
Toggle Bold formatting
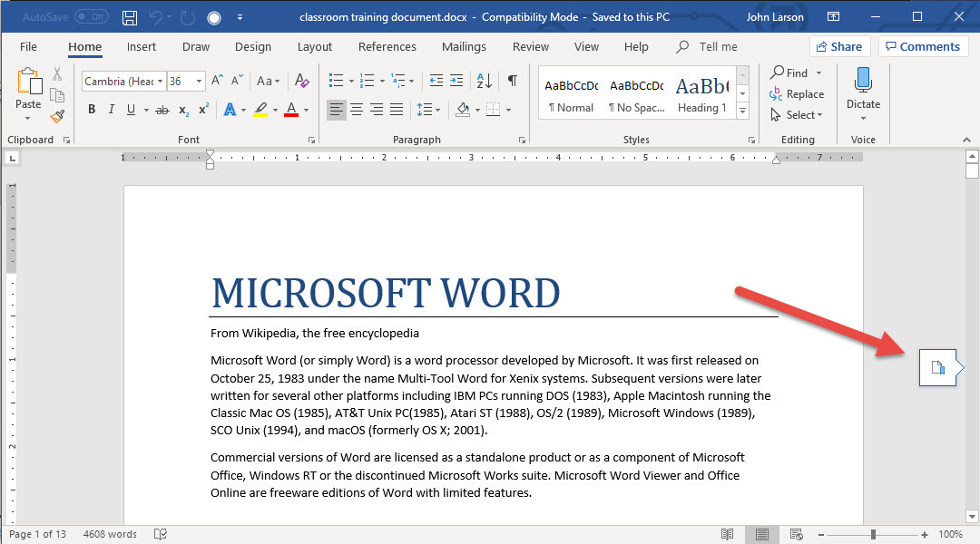click(92, 110)
